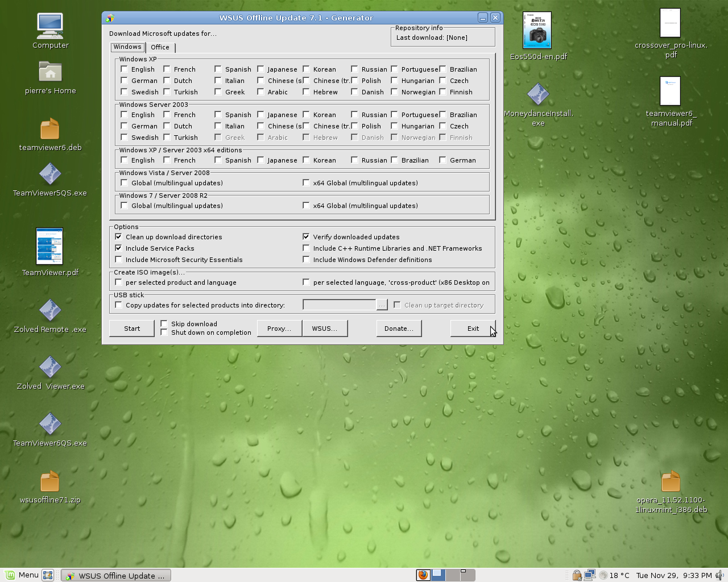Screen dimensions: 728x582
Task: Click the Exit button
Action: coord(473,329)
